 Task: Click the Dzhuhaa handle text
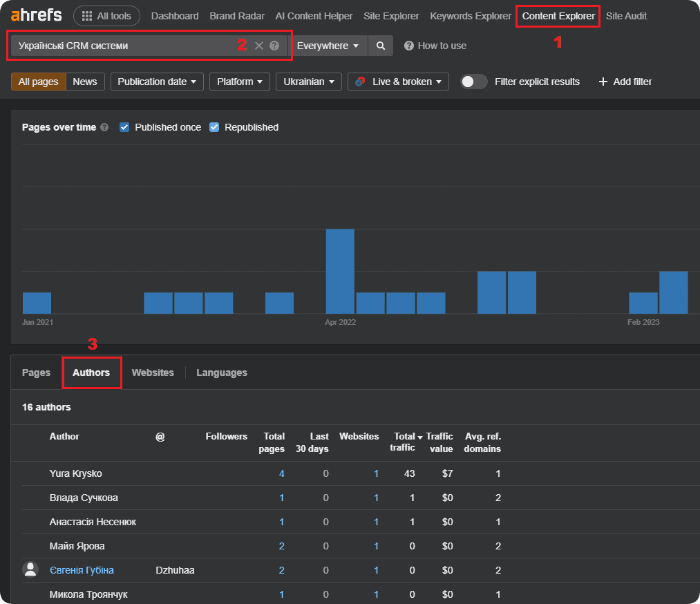pos(175,570)
